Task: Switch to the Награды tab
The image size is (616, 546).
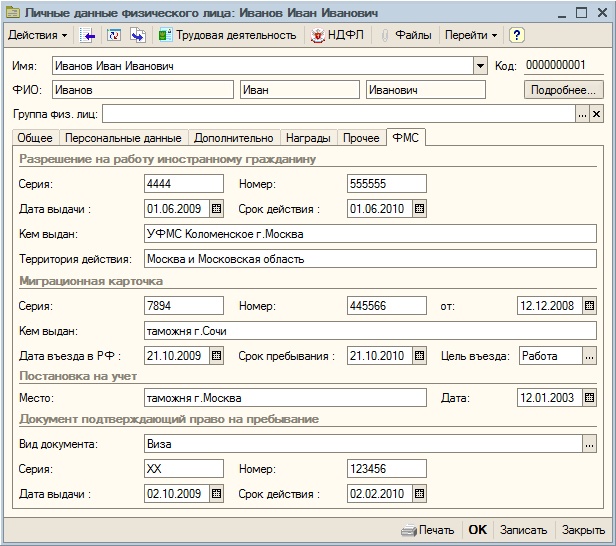Action: pos(308,138)
